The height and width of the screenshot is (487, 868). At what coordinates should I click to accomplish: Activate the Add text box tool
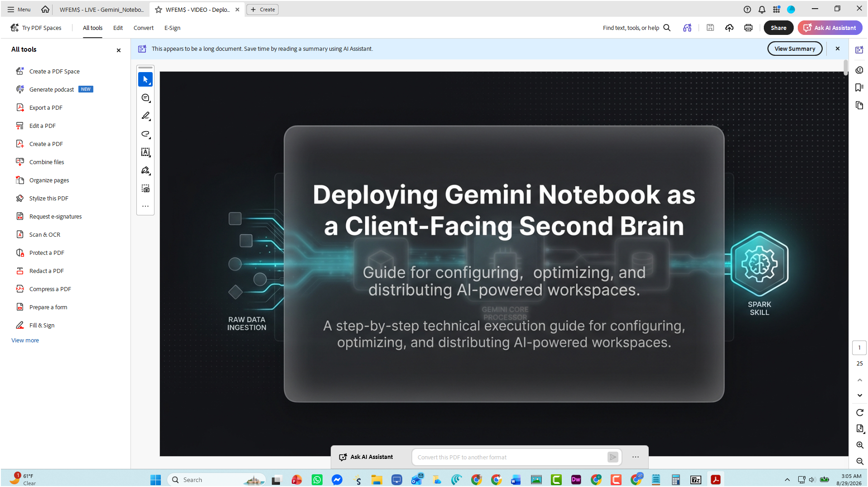point(145,152)
